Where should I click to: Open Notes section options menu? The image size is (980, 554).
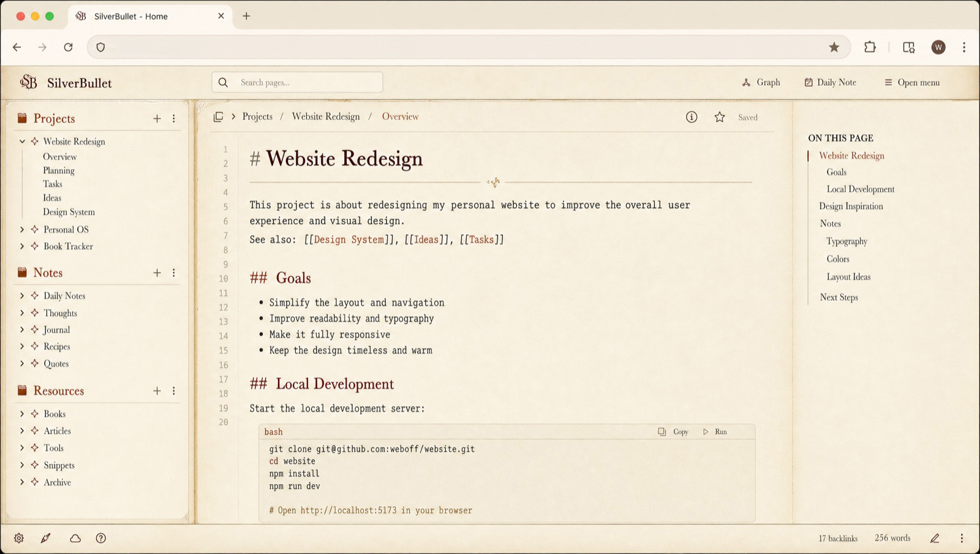[174, 273]
